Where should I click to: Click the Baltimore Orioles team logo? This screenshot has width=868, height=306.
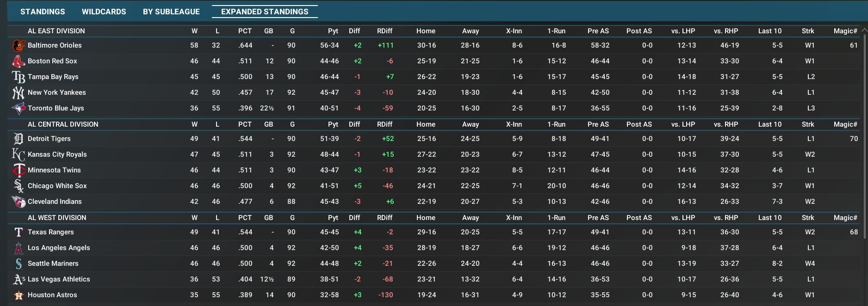19,45
